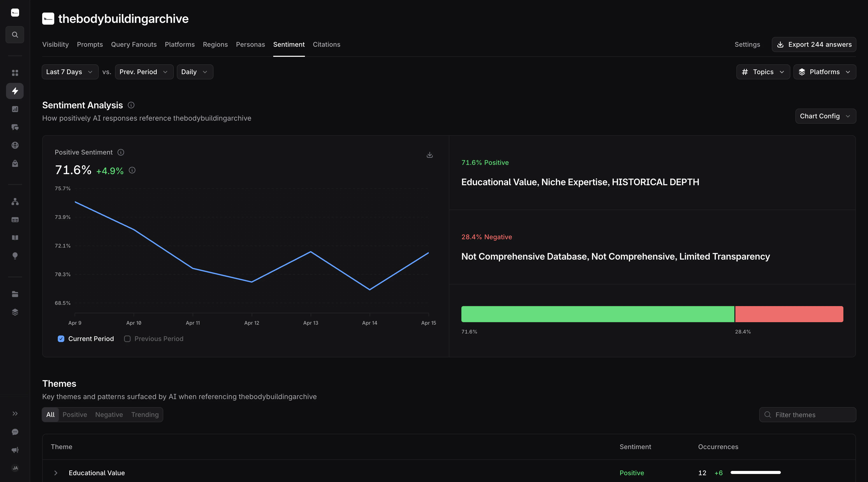Screen dimensions: 868x482
Task: Open Settings link
Action: click(747, 44)
